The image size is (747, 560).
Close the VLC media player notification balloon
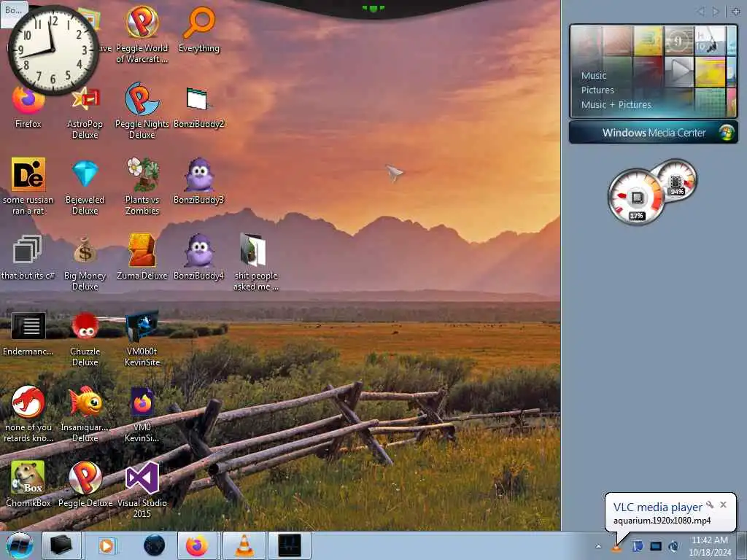pyautogui.click(x=723, y=505)
